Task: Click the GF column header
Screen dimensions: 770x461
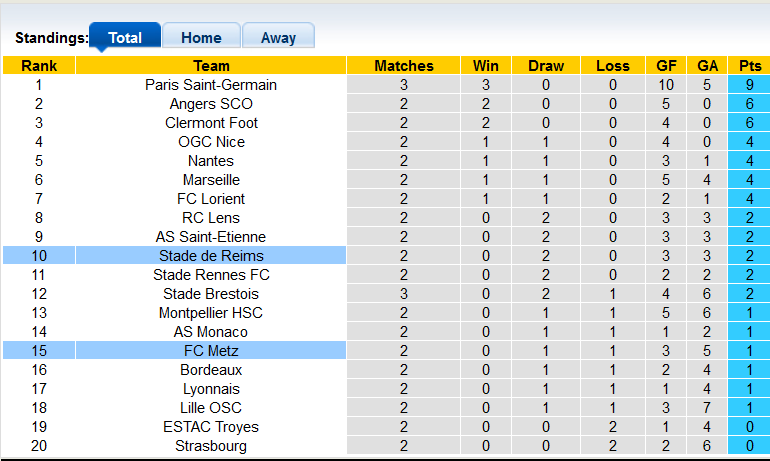Action: [x=666, y=66]
